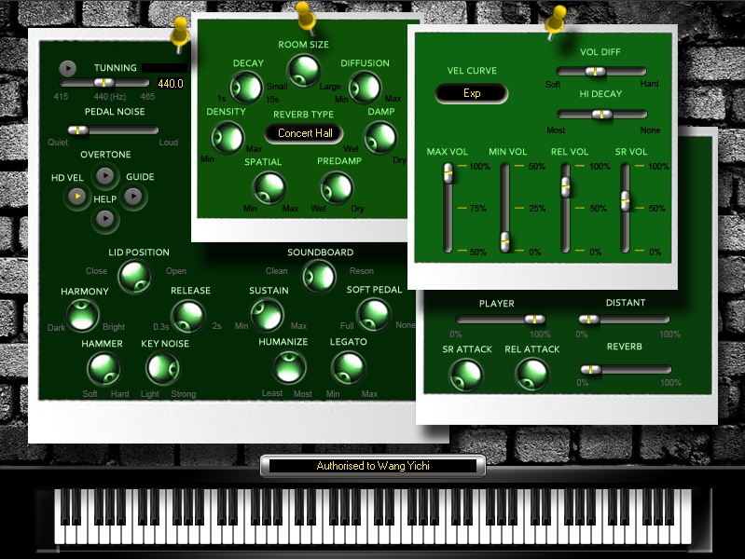Image resolution: width=745 pixels, height=560 pixels.
Task: Click the Soundboard knob
Action: [x=320, y=275]
